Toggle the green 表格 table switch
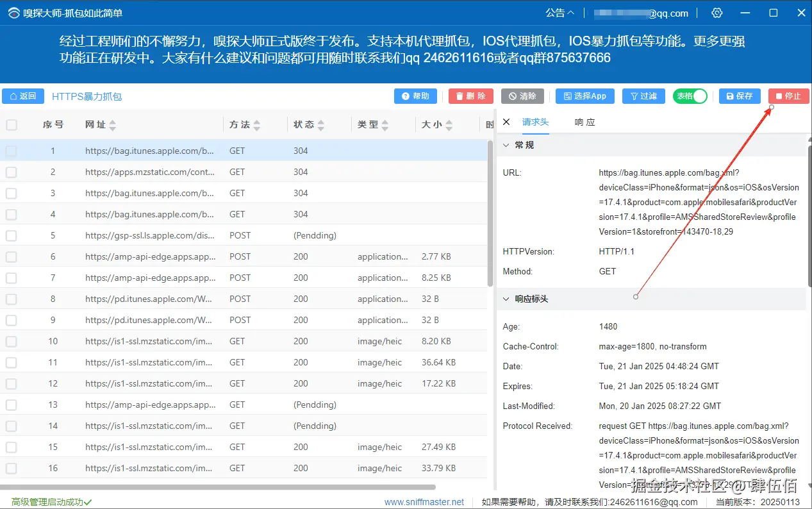812x509 pixels. pos(690,96)
